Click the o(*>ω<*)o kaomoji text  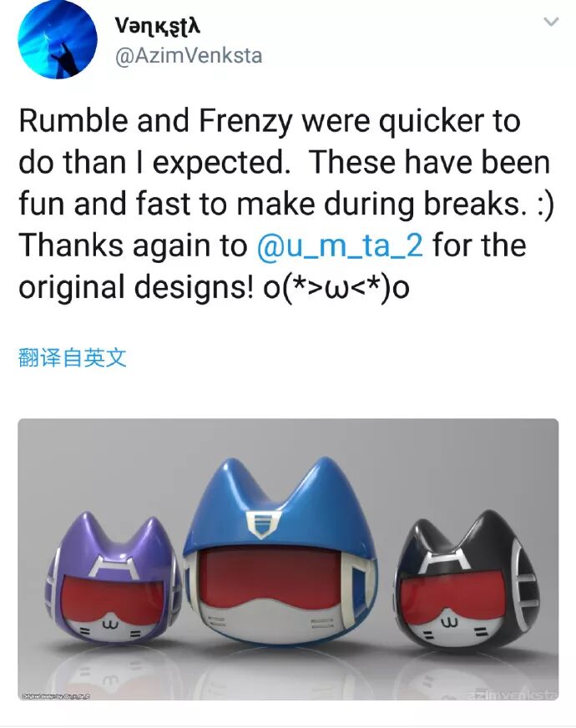pyautogui.click(x=336, y=287)
